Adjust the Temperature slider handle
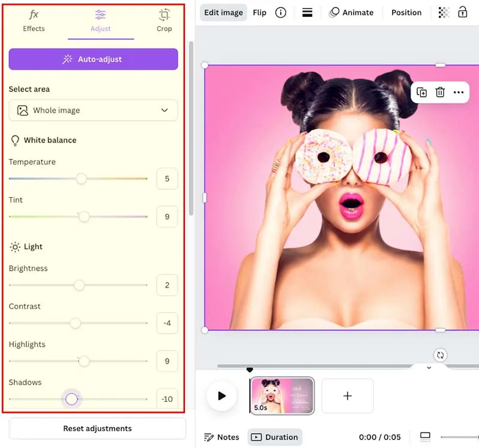The width and height of the screenshot is (479, 448). click(x=81, y=178)
